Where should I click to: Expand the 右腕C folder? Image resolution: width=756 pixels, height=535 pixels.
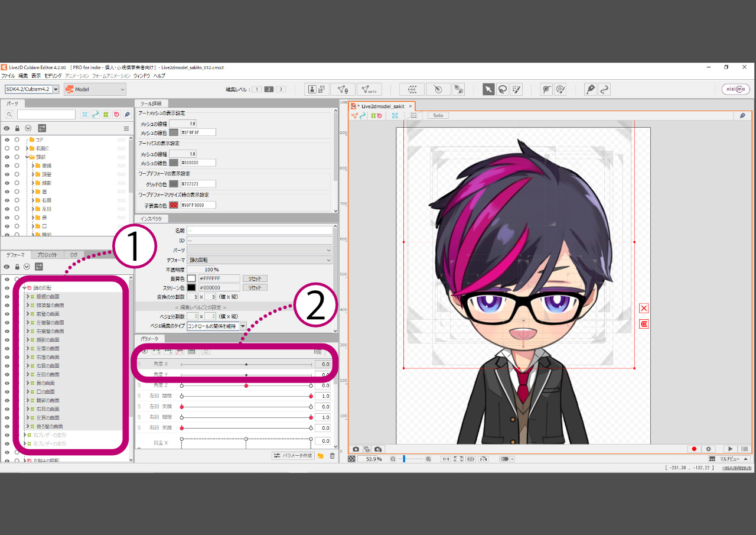point(27,148)
